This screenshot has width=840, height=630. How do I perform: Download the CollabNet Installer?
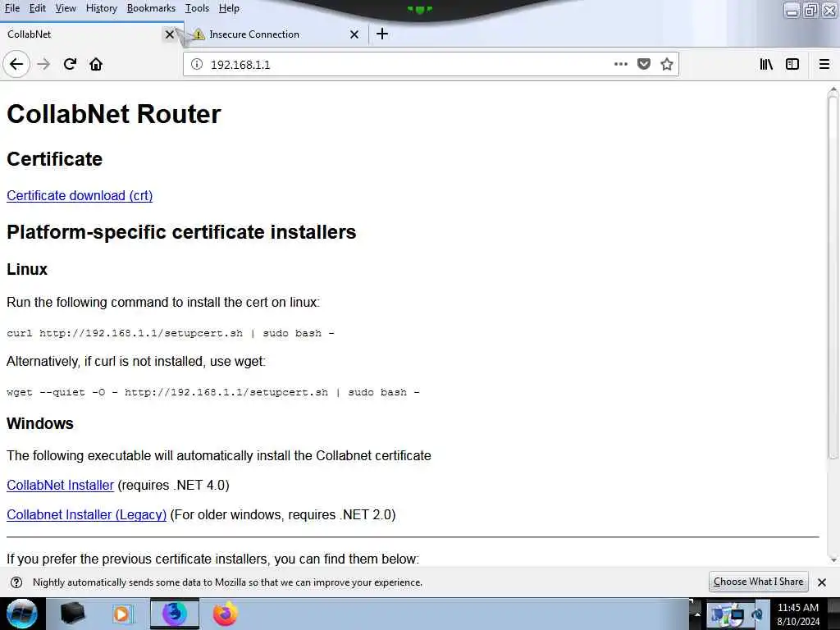(x=60, y=485)
